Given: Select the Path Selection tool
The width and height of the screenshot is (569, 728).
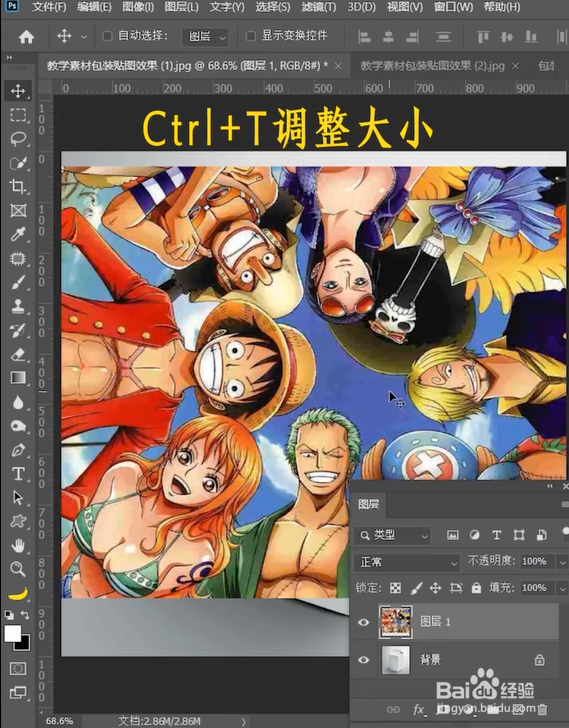Looking at the screenshot, I should pyautogui.click(x=18, y=498).
